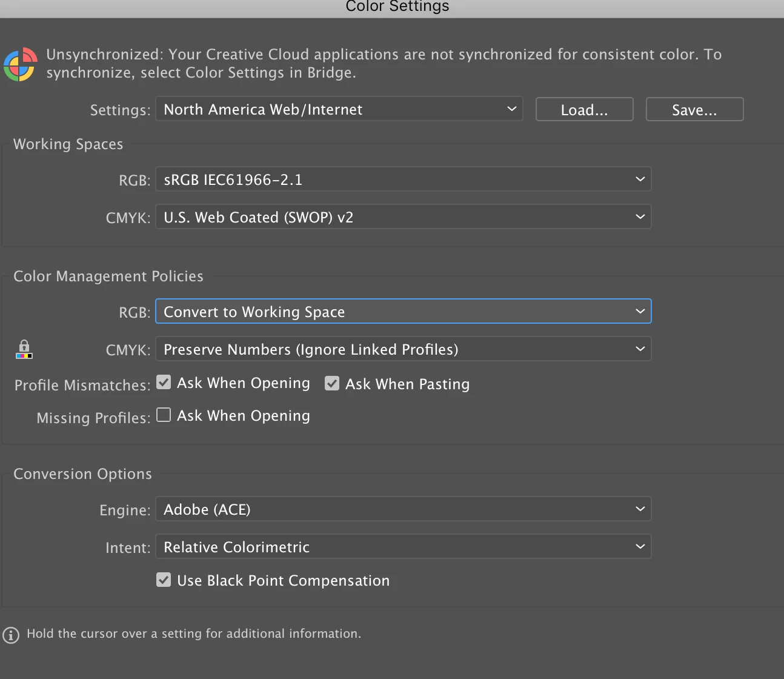Image resolution: width=784 pixels, height=679 pixels.
Task: Click the Save... button
Action: [x=695, y=110]
